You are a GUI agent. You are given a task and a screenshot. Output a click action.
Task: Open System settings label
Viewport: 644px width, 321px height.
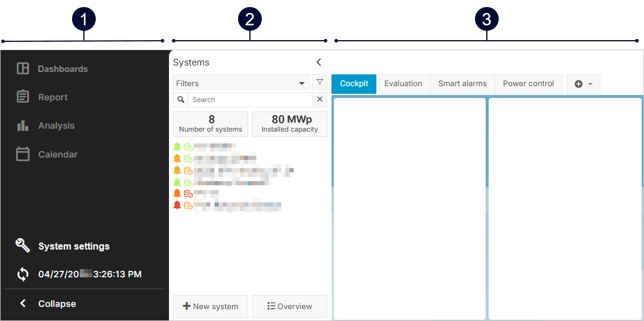[x=74, y=247]
